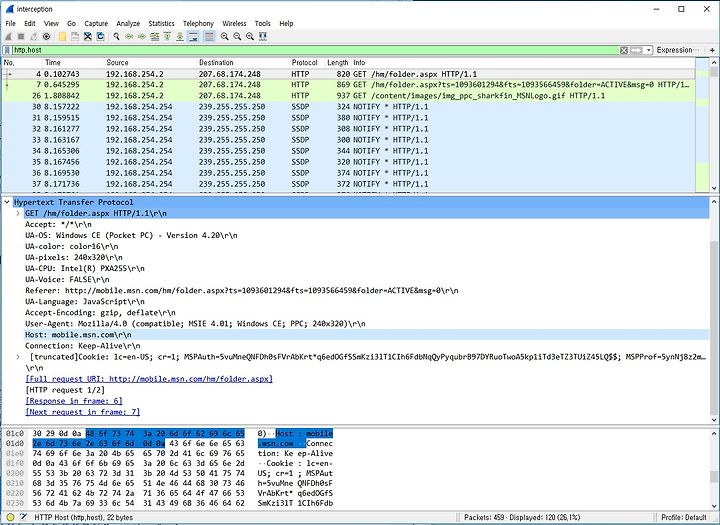The height and width of the screenshot is (525, 720).
Task: Follow Next request in frame: 7 link
Action: tap(83, 412)
